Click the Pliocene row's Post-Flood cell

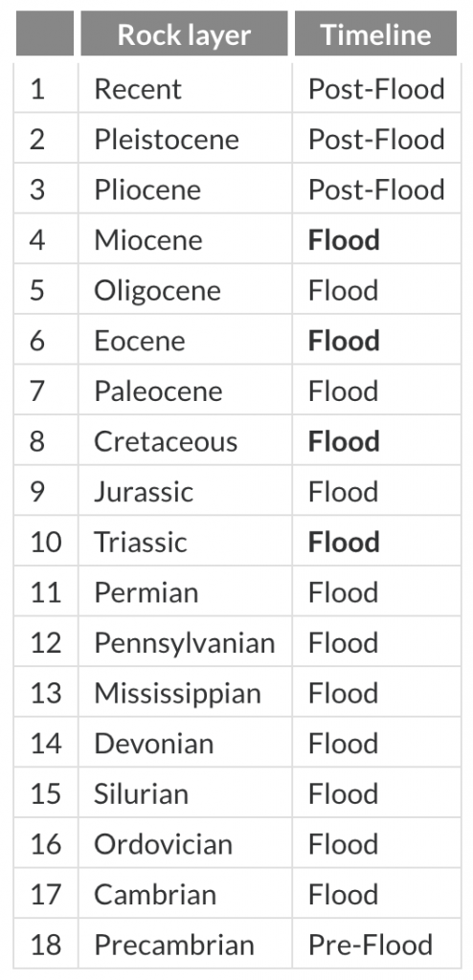coord(376,189)
